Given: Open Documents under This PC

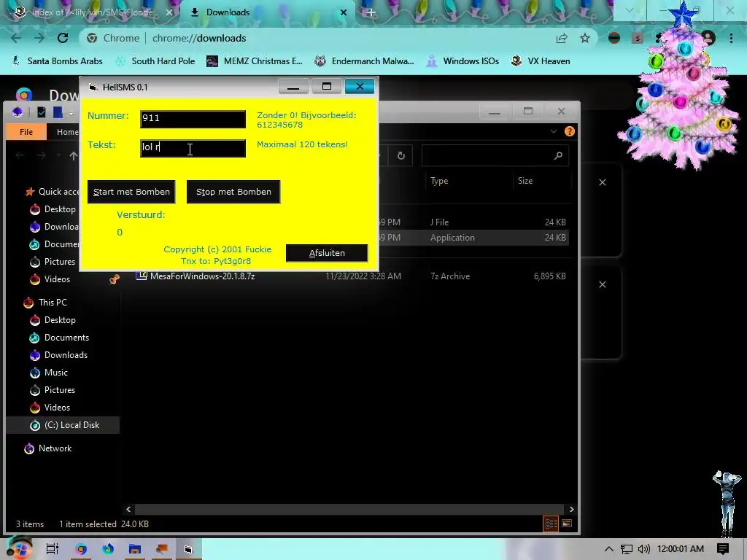Looking at the screenshot, I should pyautogui.click(x=66, y=338).
